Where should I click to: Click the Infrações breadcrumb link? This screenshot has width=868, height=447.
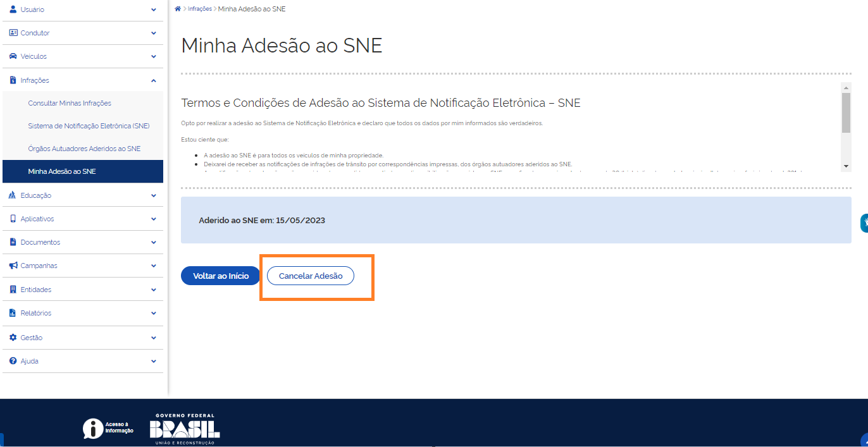pyautogui.click(x=200, y=9)
